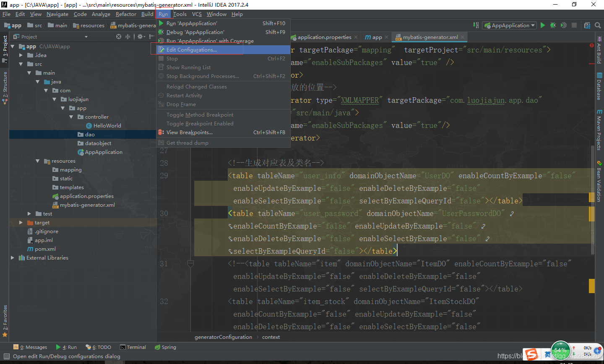The height and width of the screenshot is (364, 604).
Task: Open Project panel gear settings
Action: point(141,36)
